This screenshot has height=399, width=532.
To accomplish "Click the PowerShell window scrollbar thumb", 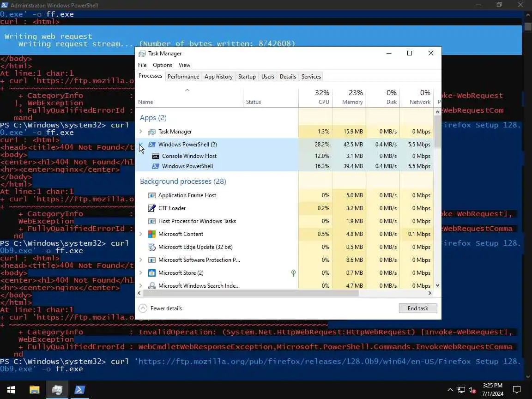I will 527,26.
